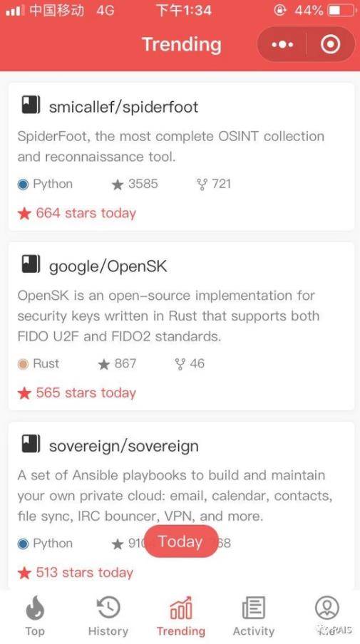Open the Today time range selector
Image resolution: width=360 pixels, height=644 pixels.
pos(181,541)
